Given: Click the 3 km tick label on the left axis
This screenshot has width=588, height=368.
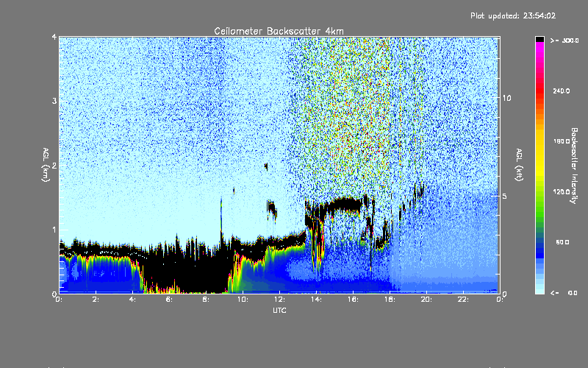Looking at the screenshot, I should pos(54,101).
